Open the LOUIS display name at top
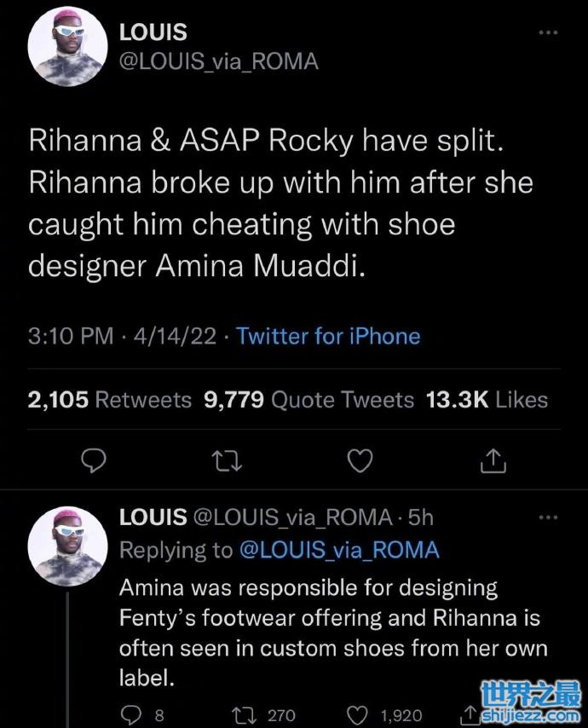The height and width of the screenshot is (728, 588). [x=153, y=33]
